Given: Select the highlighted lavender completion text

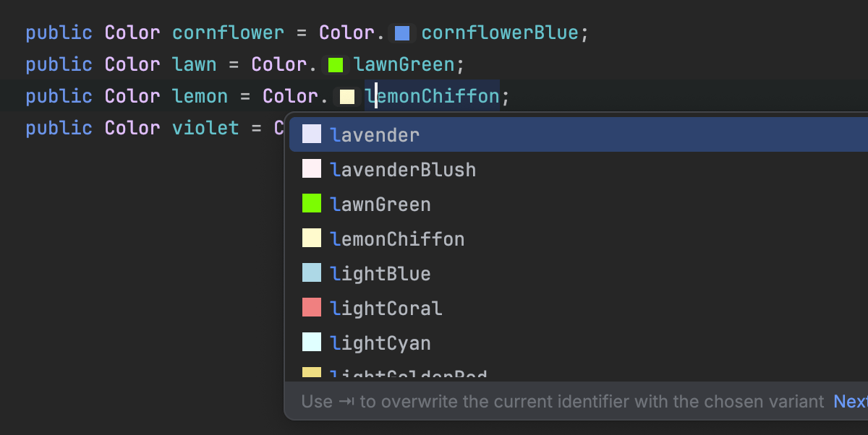Looking at the screenshot, I should [375, 135].
